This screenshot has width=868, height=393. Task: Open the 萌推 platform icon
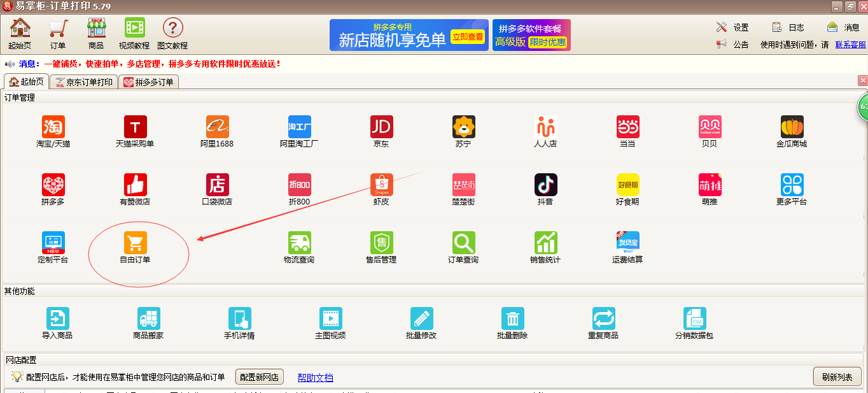pos(710,185)
